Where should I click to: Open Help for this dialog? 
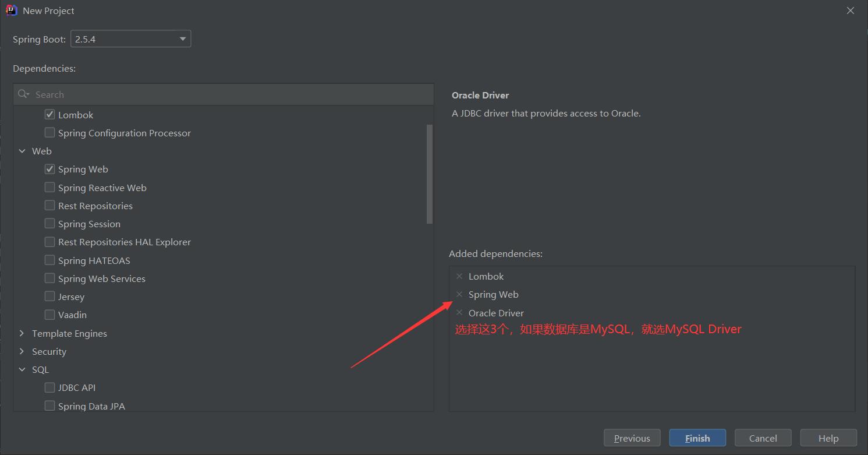[x=828, y=438]
